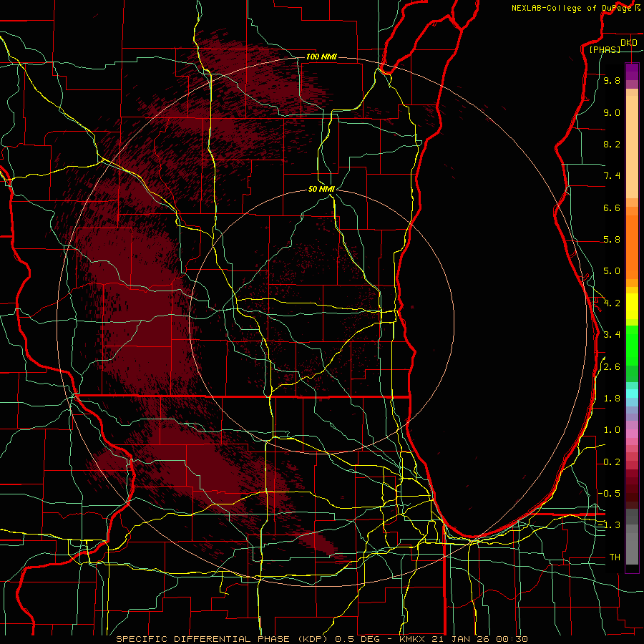
Task: Click the 5.8 value on the scale
Action: 612,240
